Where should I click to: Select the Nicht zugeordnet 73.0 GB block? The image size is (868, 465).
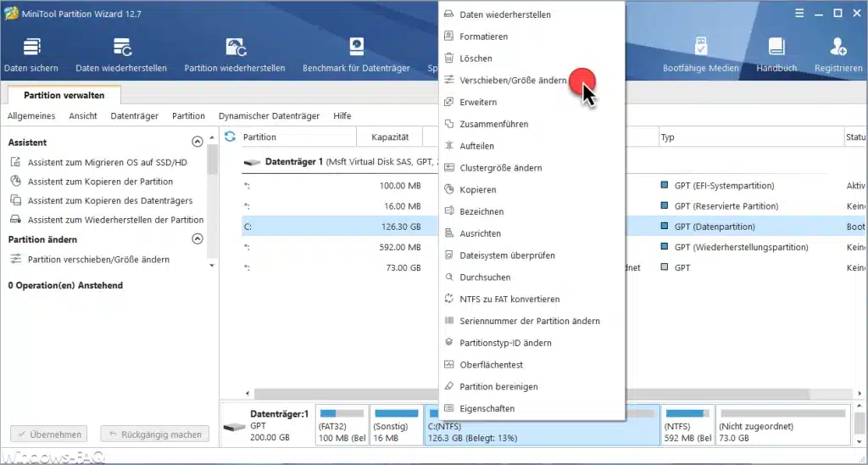coord(782,425)
